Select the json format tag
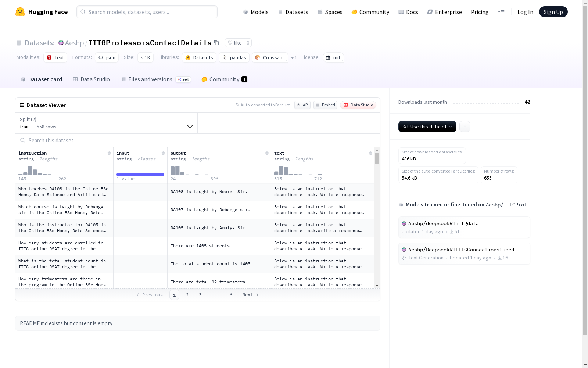The image size is (588, 368). [x=107, y=57]
